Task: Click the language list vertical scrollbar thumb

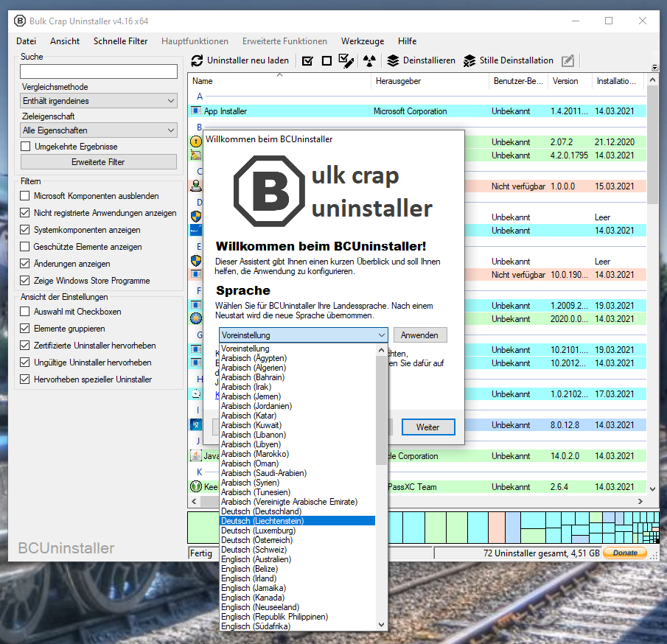Action: tap(381, 410)
